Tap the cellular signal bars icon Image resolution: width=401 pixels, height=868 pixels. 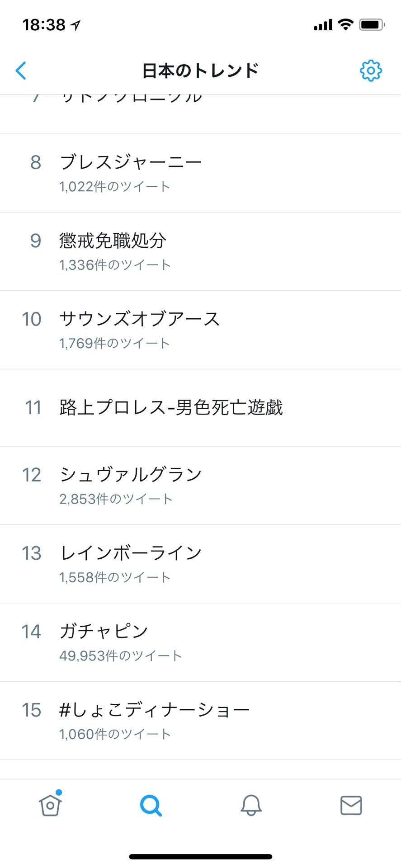pos(323,24)
